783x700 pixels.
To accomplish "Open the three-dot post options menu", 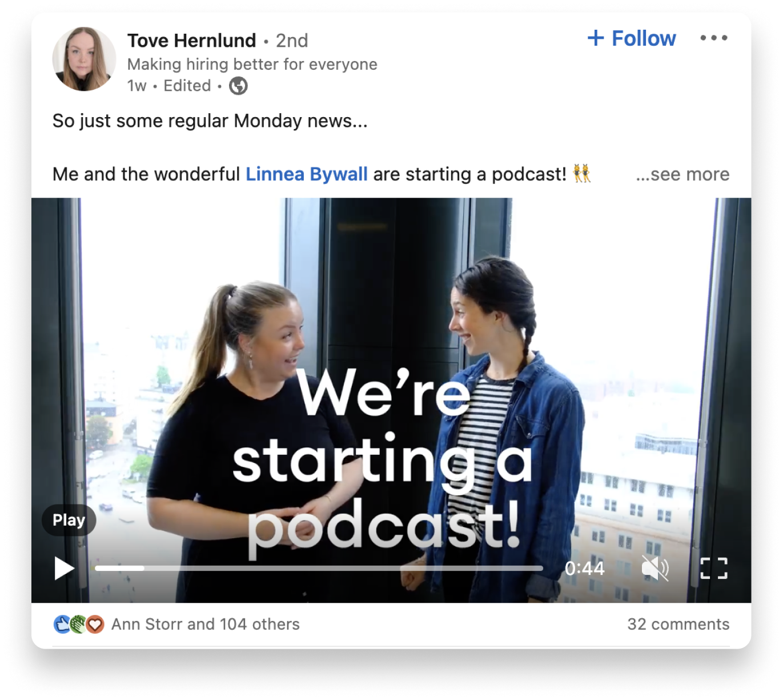I will click(x=714, y=38).
